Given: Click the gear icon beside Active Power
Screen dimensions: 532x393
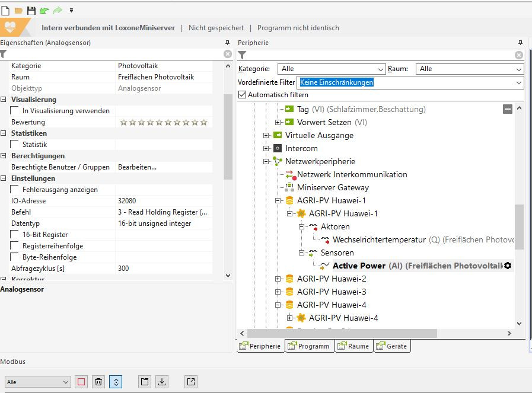Looking at the screenshot, I should (507, 266).
